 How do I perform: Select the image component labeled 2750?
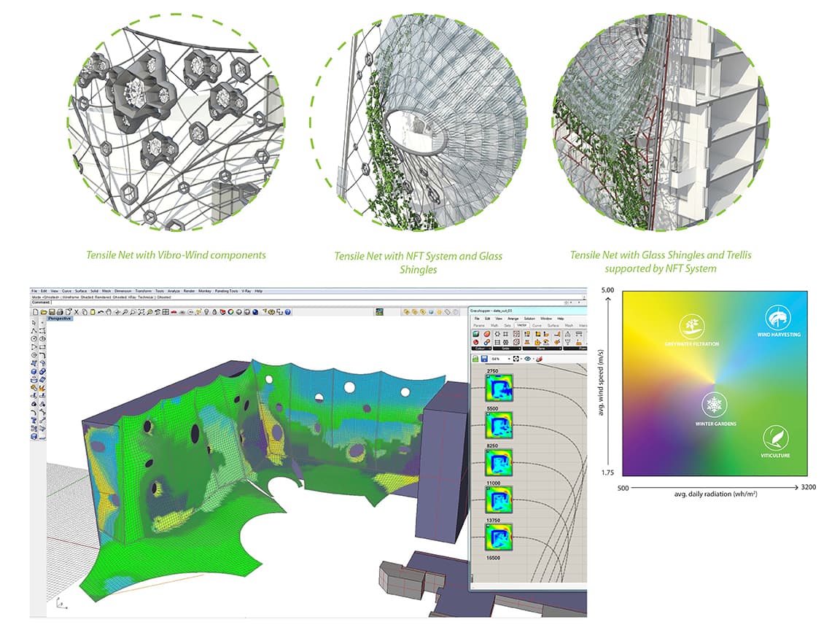pyautogui.click(x=499, y=387)
